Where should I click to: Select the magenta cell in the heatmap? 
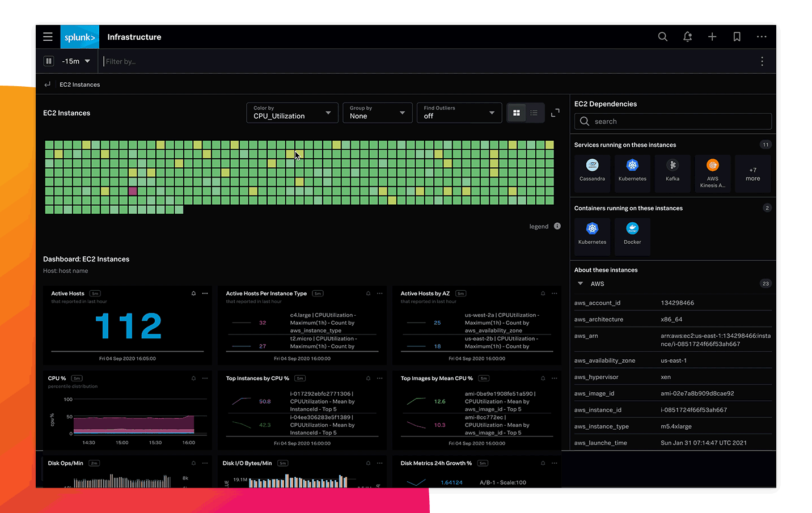(132, 192)
